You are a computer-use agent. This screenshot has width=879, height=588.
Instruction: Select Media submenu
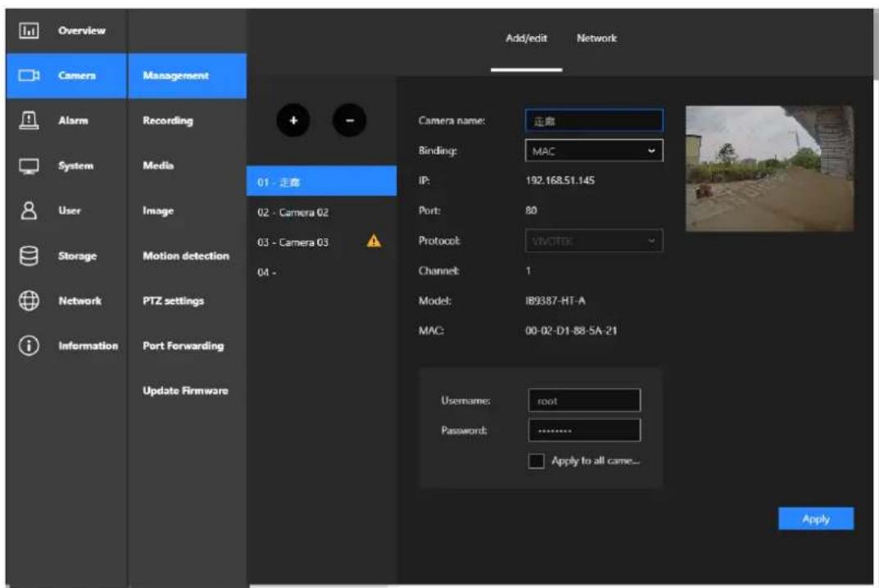point(158,165)
